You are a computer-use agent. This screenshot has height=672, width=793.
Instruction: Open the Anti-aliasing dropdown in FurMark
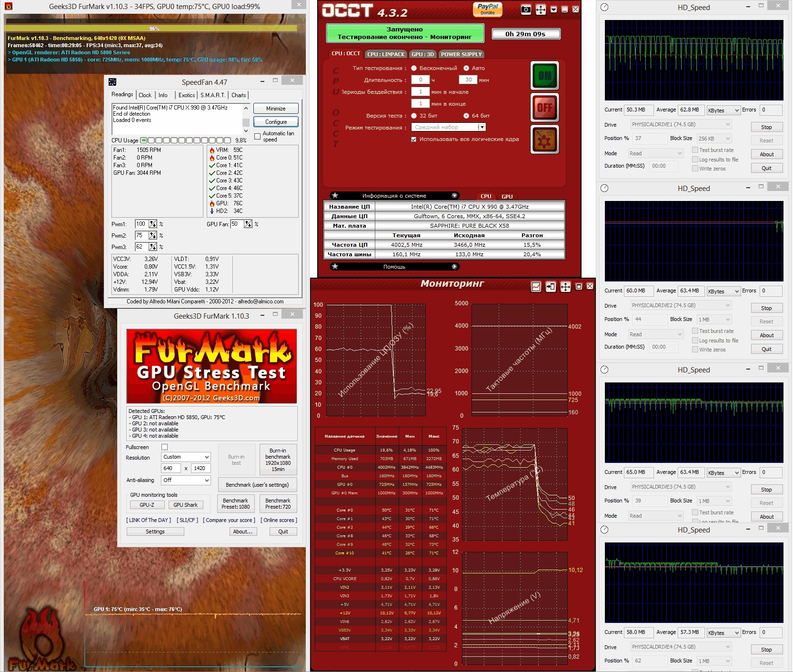(186, 480)
